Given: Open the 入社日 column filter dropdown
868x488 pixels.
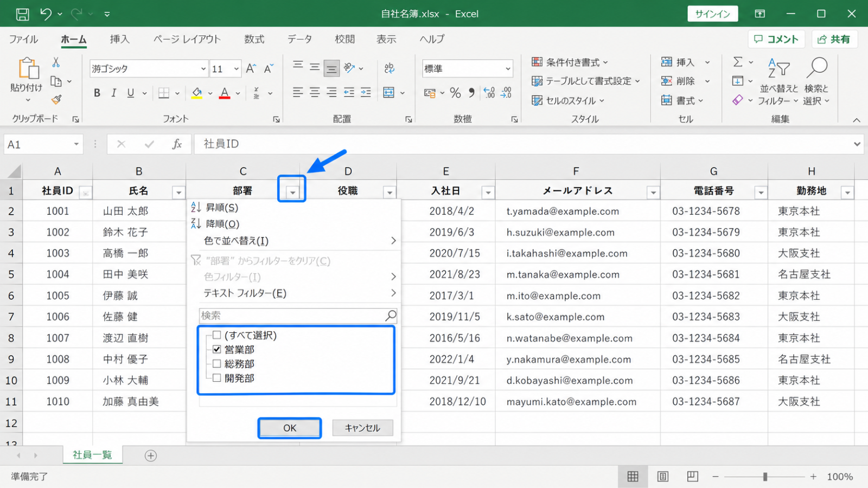Looking at the screenshot, I should tap(488, 192).
